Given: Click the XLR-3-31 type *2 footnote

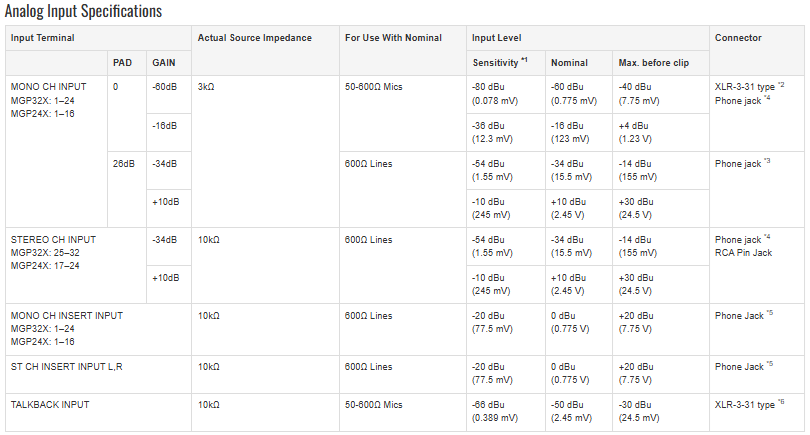Looking at the screenshot, I should point(750,86).
